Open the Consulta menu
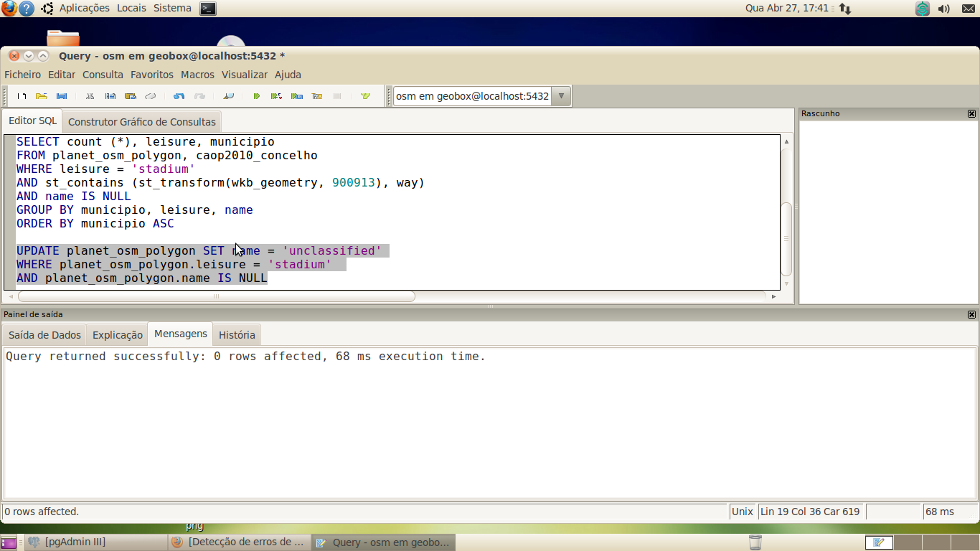The width and height of the screenshot is (980, 551). click(x=103, y=75)
